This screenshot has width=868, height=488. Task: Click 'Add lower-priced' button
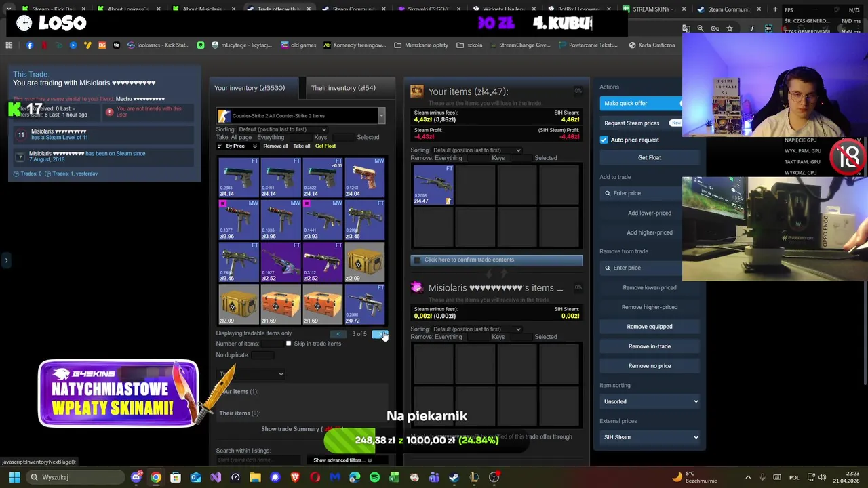650,213
